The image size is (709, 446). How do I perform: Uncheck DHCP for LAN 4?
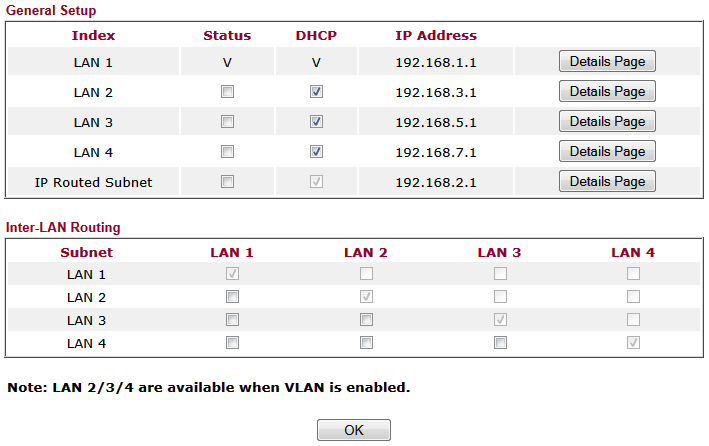316,152
